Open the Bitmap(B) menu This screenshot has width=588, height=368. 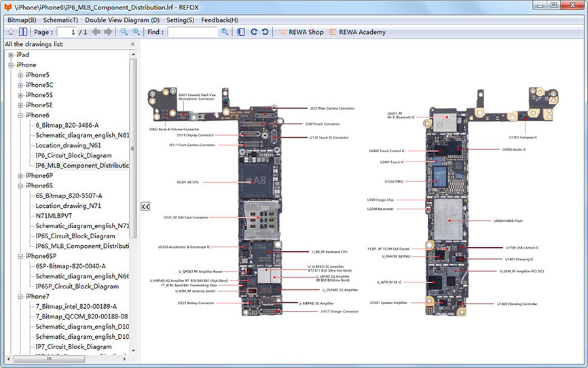click(x=22, y=20)
